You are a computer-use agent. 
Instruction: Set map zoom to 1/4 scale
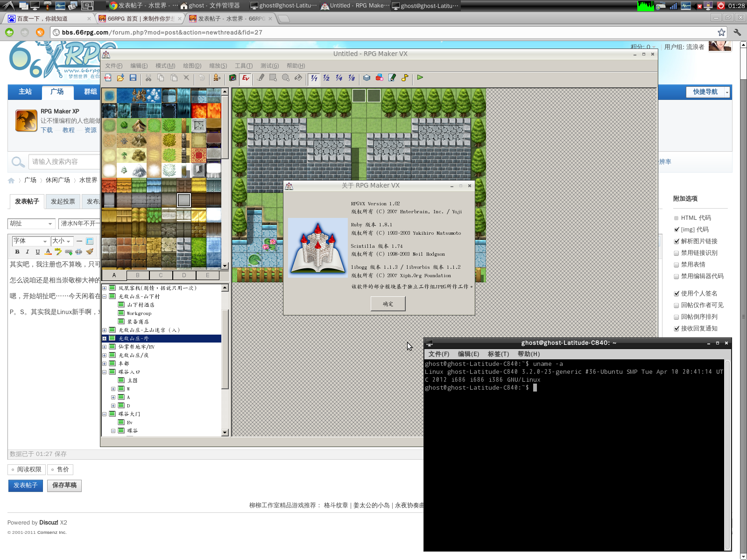[339, 78]
